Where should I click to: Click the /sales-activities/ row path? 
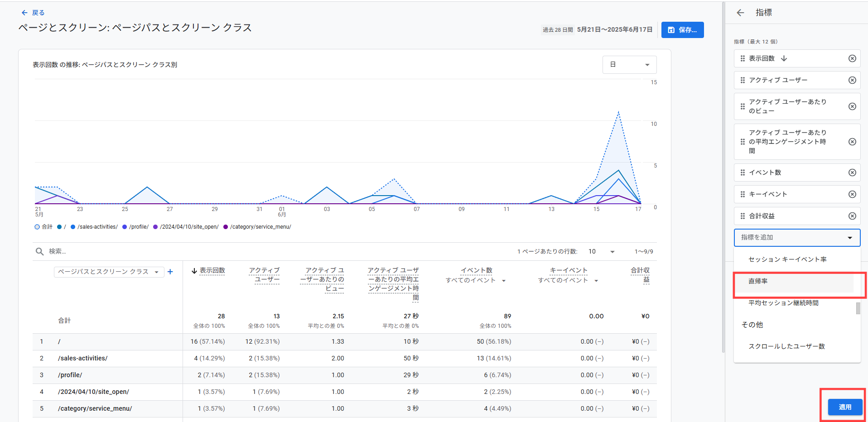click(83, 358)
